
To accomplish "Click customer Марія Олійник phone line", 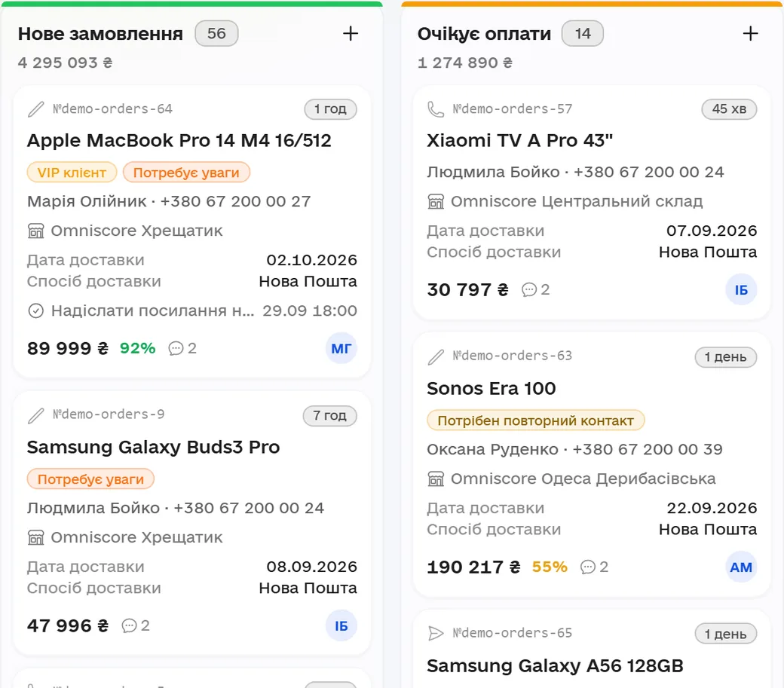I will [x=169, y=201].
